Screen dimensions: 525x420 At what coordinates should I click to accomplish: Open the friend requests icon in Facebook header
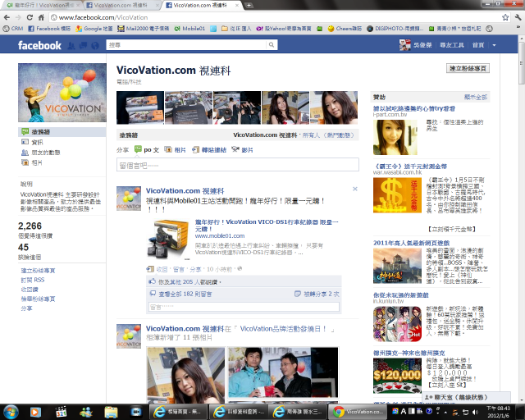tap(71, 46)
